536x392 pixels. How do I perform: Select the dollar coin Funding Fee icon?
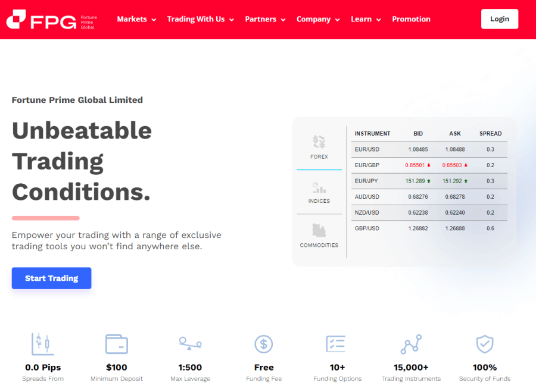pos(264,344)
